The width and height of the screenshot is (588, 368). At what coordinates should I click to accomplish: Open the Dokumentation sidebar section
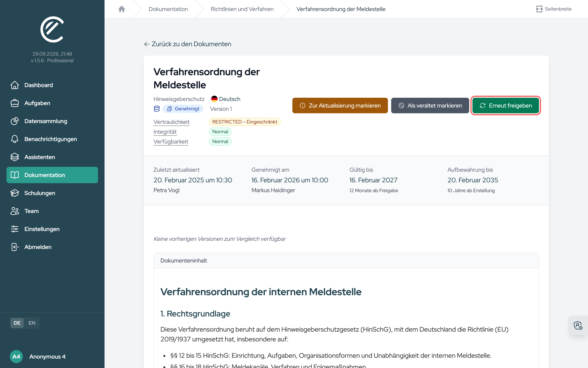[x=52, y=175]
